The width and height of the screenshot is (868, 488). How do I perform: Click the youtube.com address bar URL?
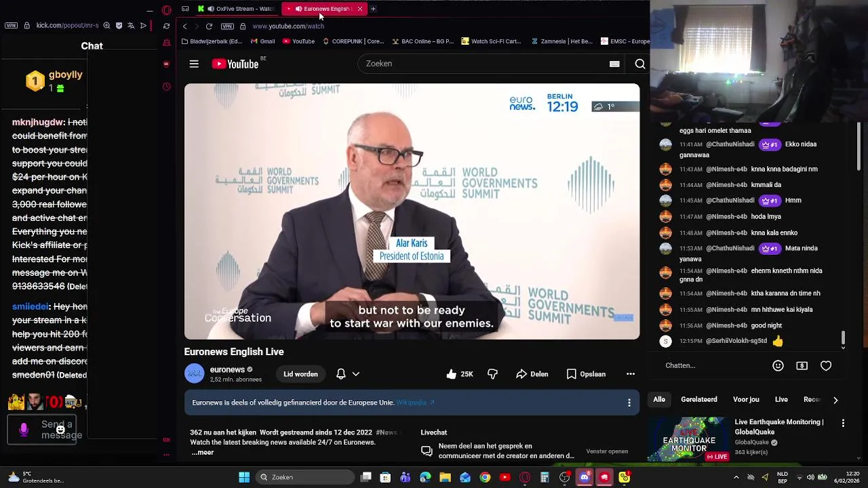pos(288,26)
